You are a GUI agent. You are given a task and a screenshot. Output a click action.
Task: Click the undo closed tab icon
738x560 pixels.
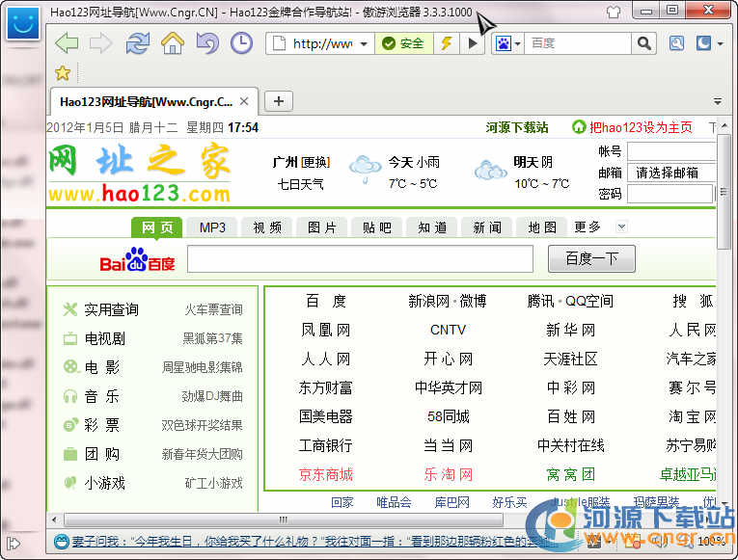(207, 43)
